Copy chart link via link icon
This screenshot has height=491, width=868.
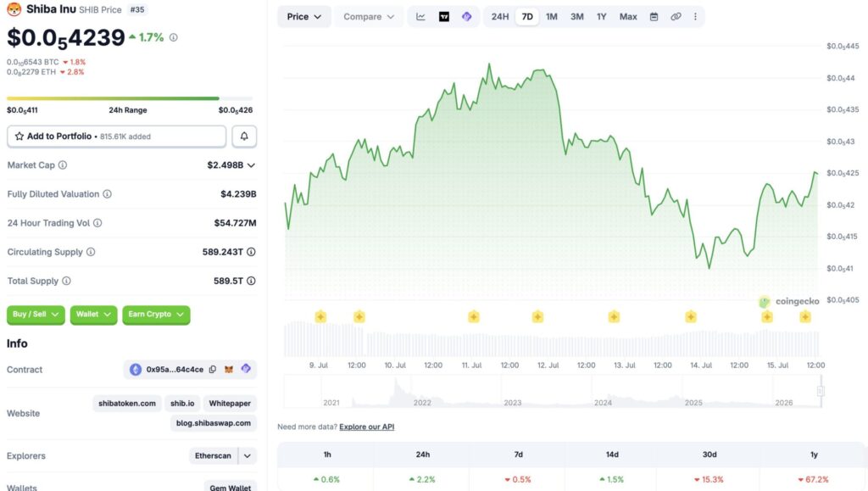676,17
